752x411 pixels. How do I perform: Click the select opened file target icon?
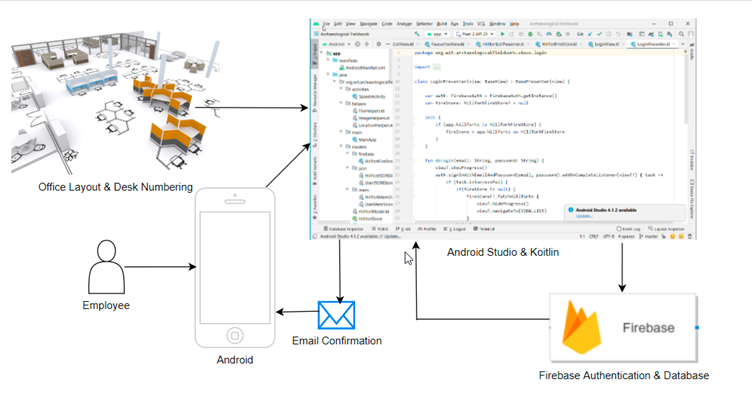[x=357, y=44]
